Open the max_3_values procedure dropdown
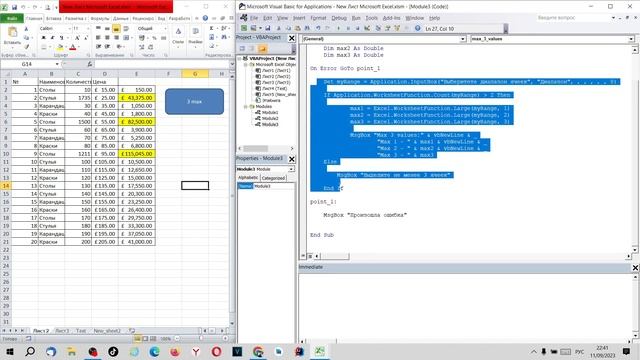The height and width of the screenshot is (360, 640). pyautogui.click(x=631, y=39)
